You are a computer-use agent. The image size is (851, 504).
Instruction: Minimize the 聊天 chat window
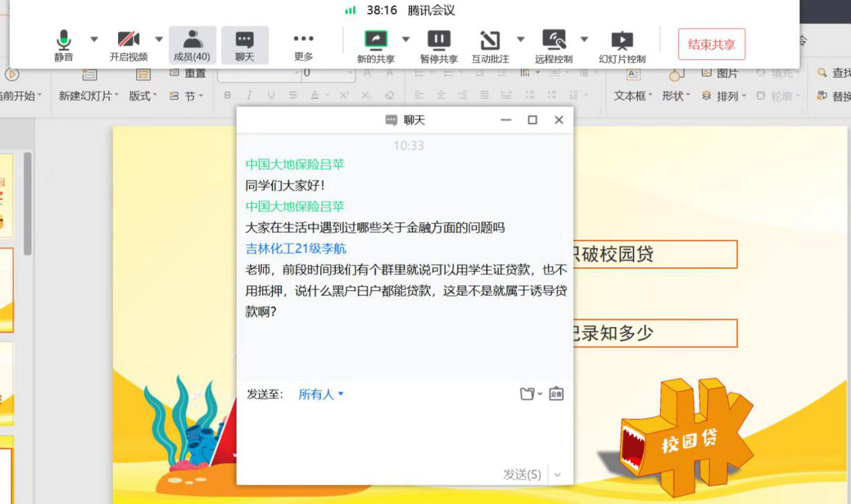pyautogui.click(x=506, y=120)
